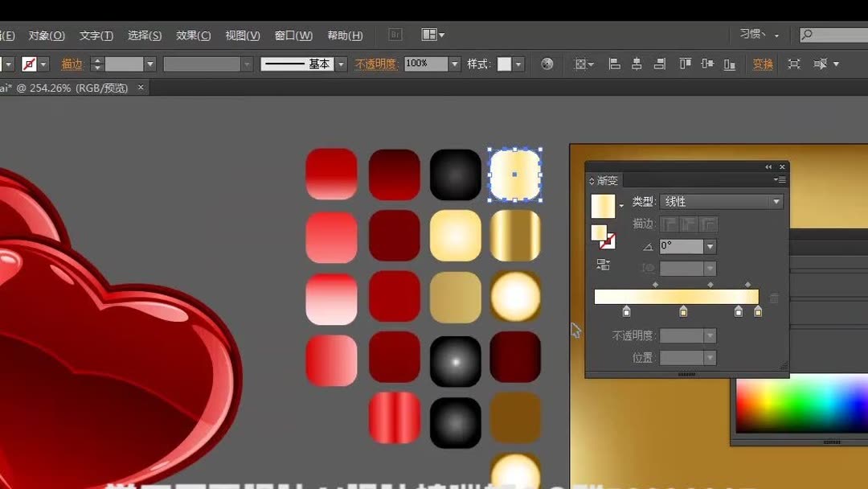The height and width of the screenshot is (489, 868).
Task: Click third 描边 stroke gradient button
Action: tap(709, 224)
